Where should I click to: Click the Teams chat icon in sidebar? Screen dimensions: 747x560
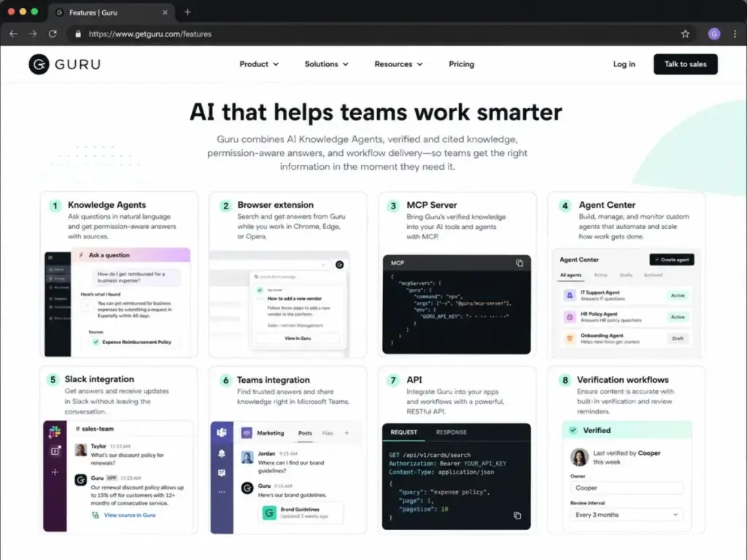coord(222,472)
